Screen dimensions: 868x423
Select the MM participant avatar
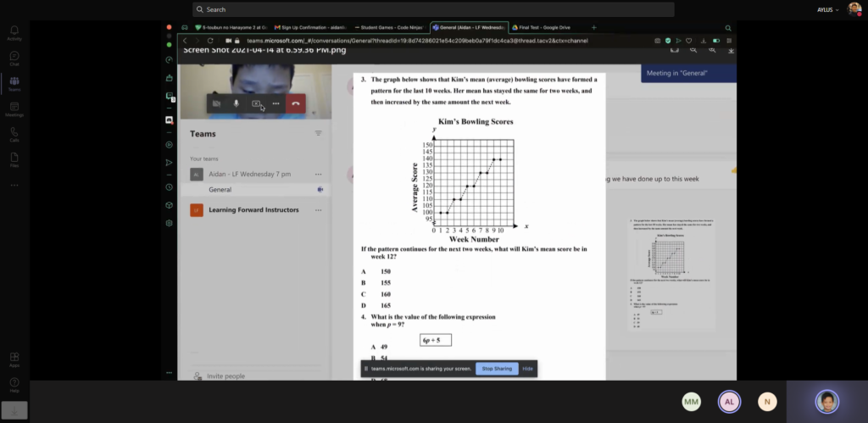(692, 402)
